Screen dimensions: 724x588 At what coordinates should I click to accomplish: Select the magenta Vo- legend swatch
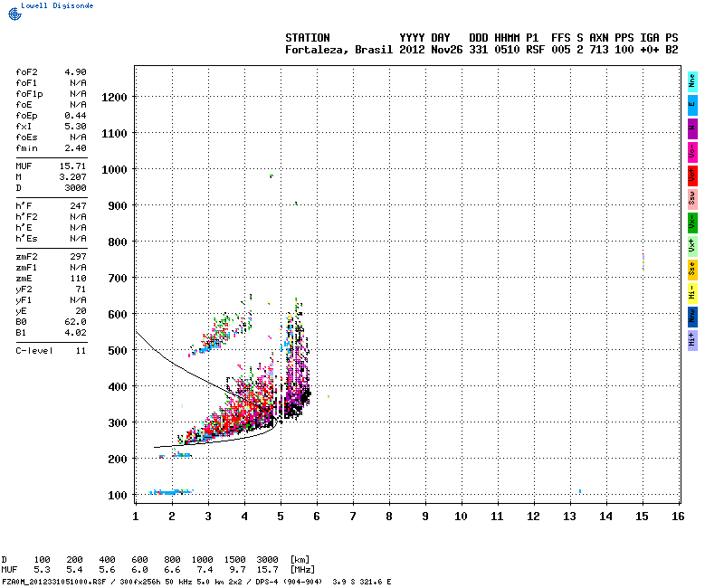tap(692, 152)
